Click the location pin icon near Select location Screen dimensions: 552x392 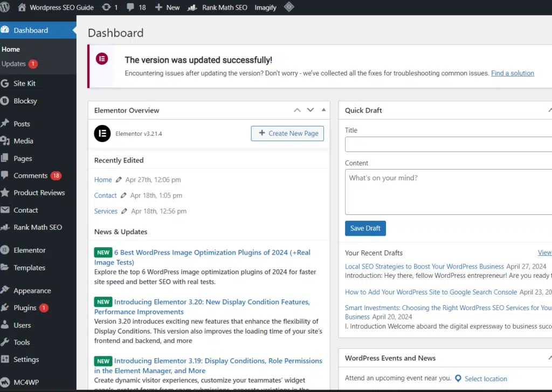(458, 379)
